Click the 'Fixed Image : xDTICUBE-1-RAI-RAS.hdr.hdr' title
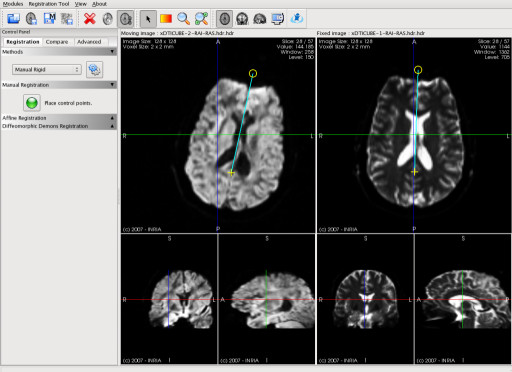Screen dimensions: 512x372 coord(371,33)
